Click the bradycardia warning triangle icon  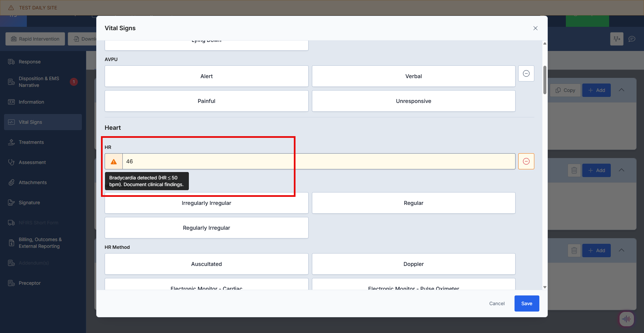pyautogui.click(x=114, y=162)
